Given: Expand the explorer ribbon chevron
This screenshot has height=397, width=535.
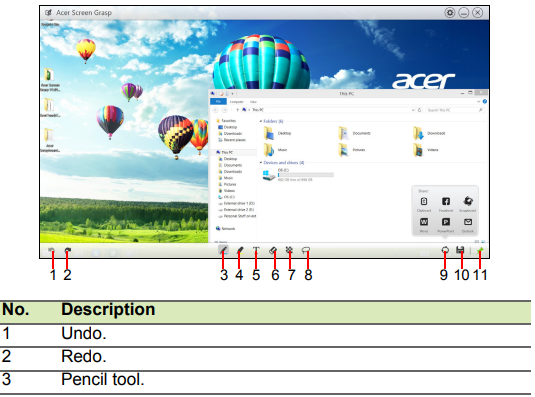Looking at the screenshot, I should pos(478,101).
